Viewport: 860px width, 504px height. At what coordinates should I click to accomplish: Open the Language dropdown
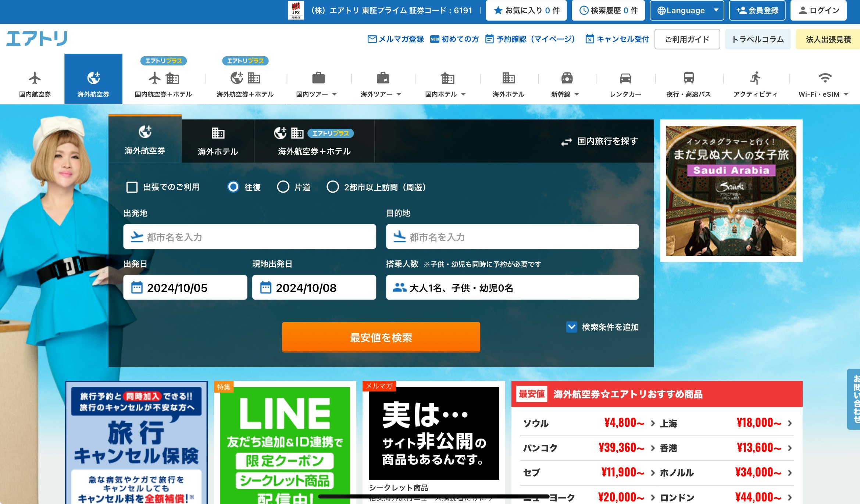pyautogui.click(x=687, y=10)
